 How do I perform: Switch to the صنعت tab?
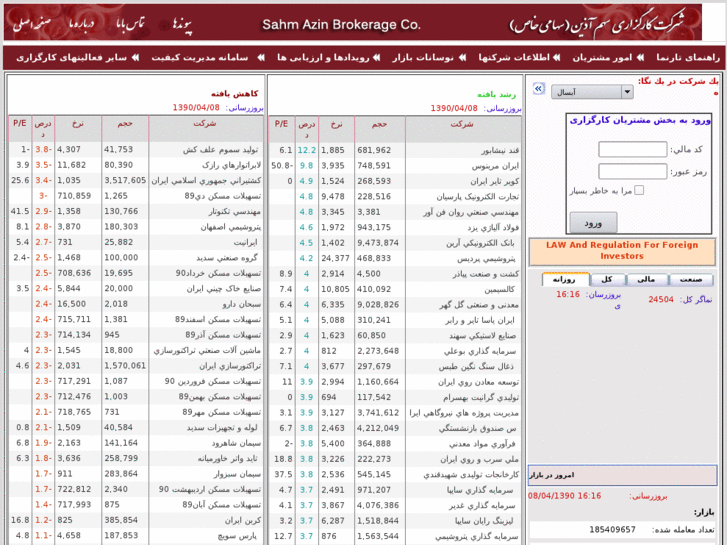pyautogui.click(x=690, y=280)
